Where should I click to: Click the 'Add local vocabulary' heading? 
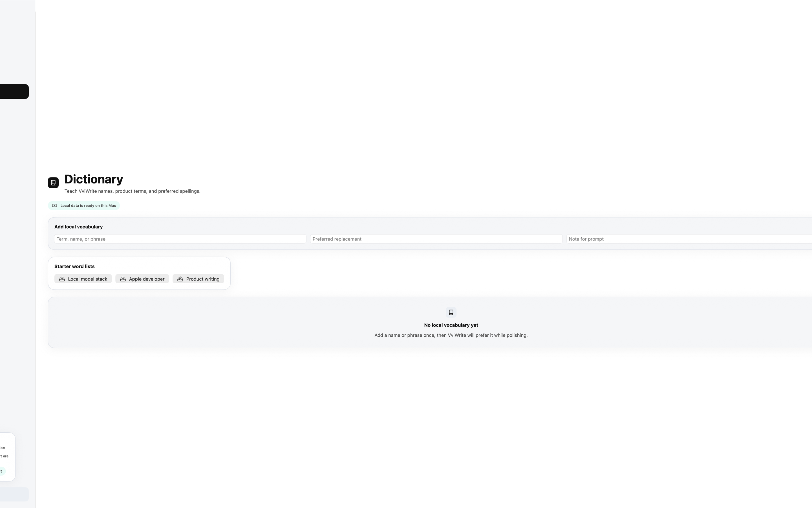tap(78, 227)
